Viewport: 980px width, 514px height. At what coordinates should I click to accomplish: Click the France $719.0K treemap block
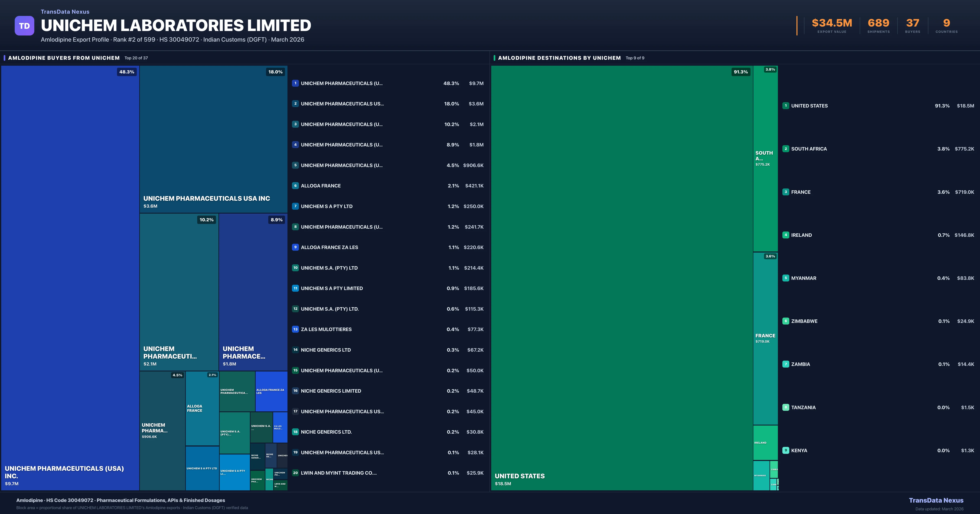(765, 338)
